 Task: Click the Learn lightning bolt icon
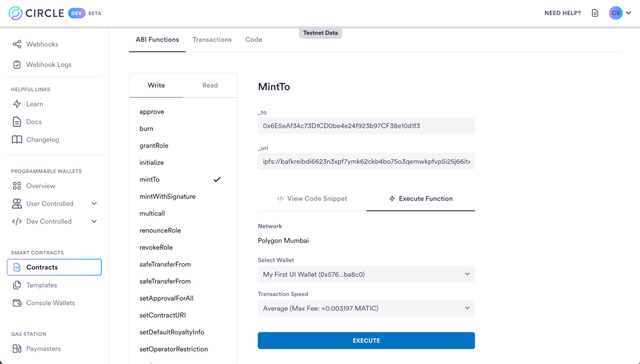(17, 104)
